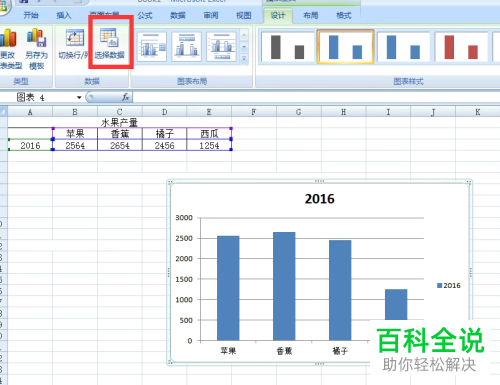Click the insert function fx button
This screenshot has width=500, height=385.
point(125,97)
